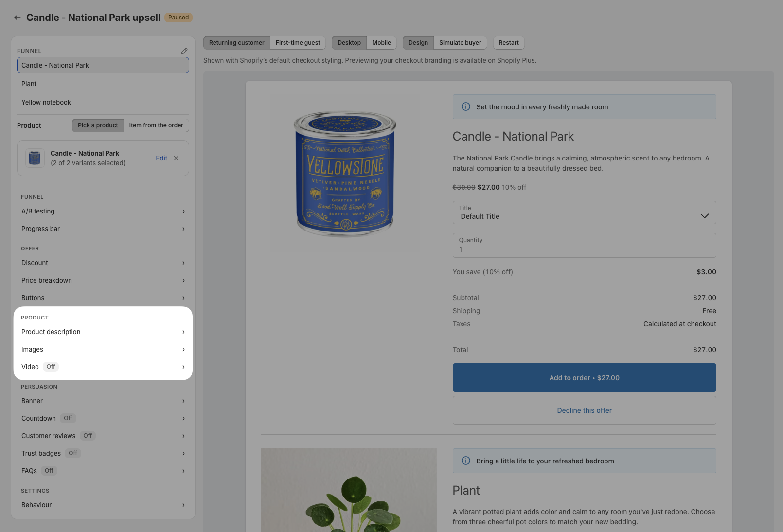The height and width of the screenshot is (532, 783).
Task: Click the Candle - National Park funnel name field
Action: click(x=103, y=65)
